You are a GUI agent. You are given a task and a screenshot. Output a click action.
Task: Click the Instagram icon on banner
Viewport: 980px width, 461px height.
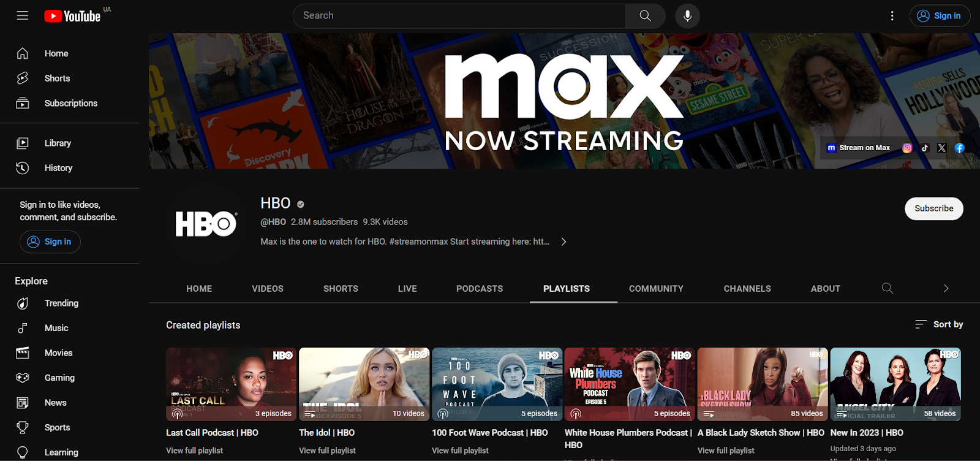point(907,148)
